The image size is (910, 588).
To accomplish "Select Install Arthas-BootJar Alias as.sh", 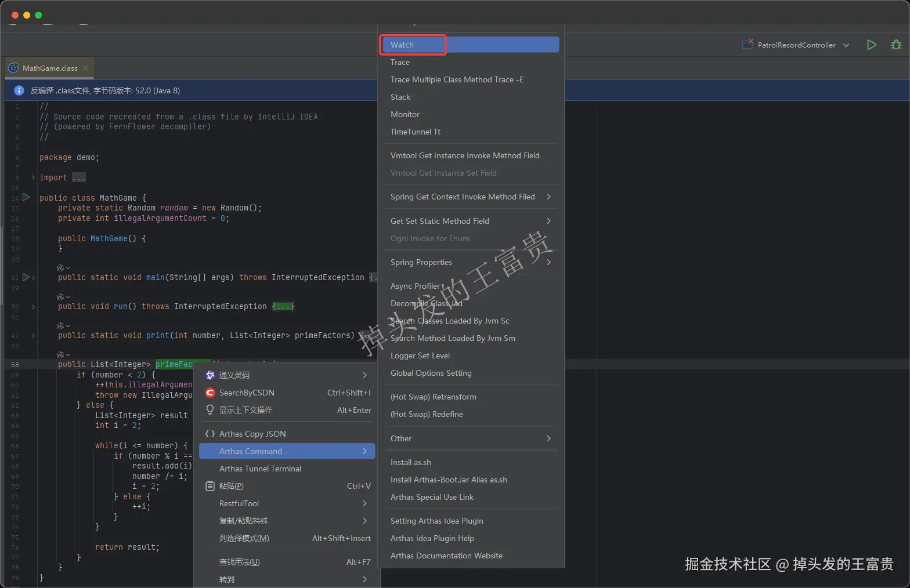I will pos(471,480).
